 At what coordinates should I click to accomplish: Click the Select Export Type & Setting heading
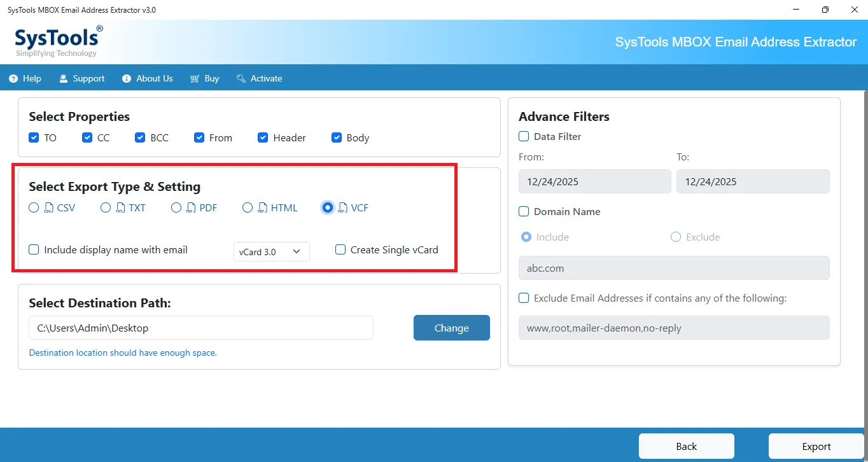[115, 186]
